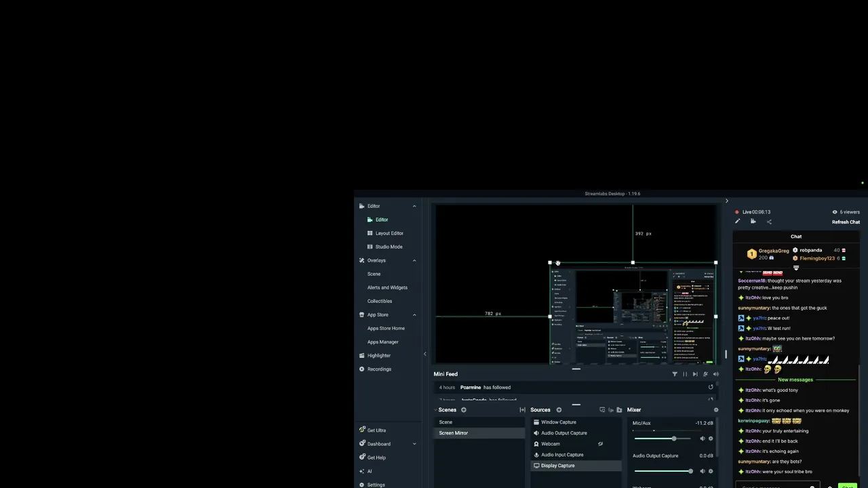The width and height of the screenshot is (868, 488).
Task: Open Apps Manager
Action: (382, 342)
